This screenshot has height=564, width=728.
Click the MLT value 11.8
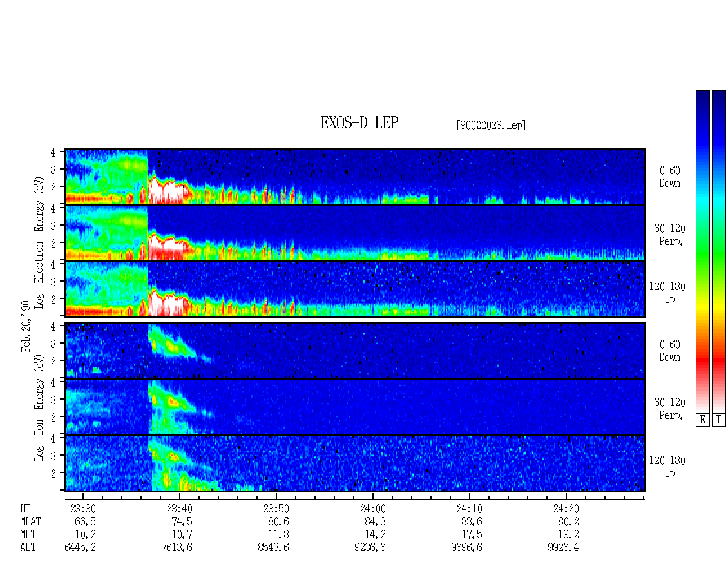click(278, 535)
